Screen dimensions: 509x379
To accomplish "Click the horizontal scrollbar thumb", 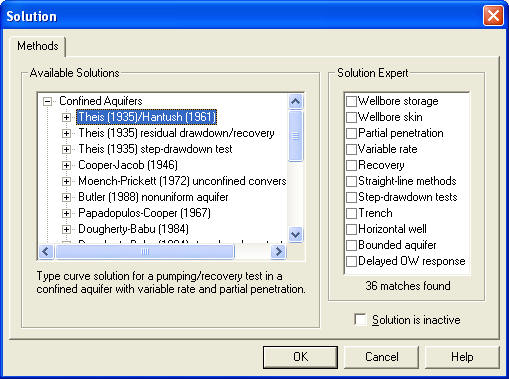I will 145,252.
